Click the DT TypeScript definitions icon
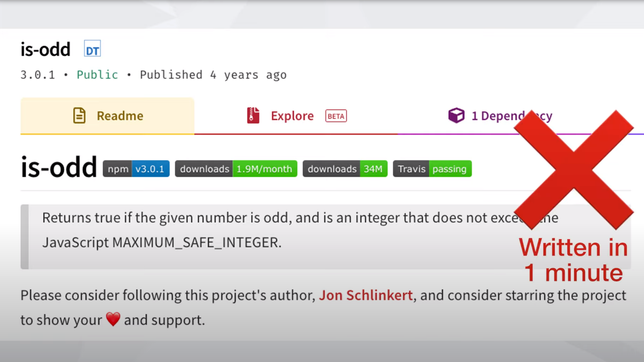Screen dimensions: 644x362 [x=92, y=49]
